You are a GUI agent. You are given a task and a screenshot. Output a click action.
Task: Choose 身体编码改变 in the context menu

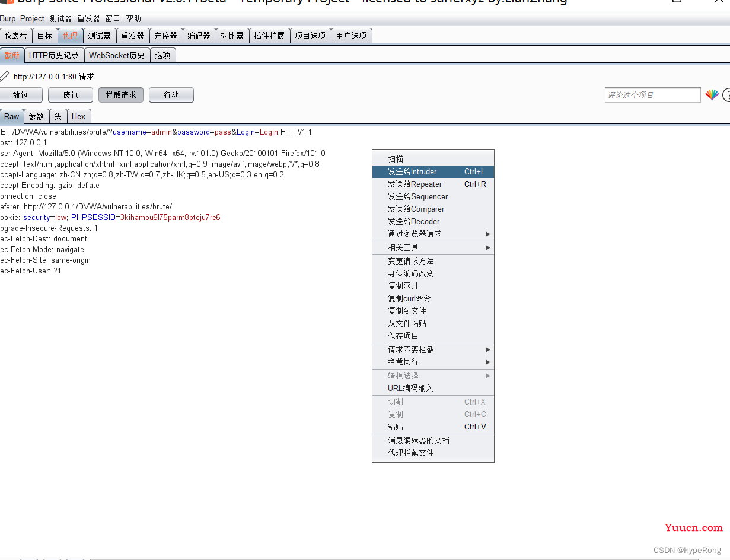click(x=433, y=273)
